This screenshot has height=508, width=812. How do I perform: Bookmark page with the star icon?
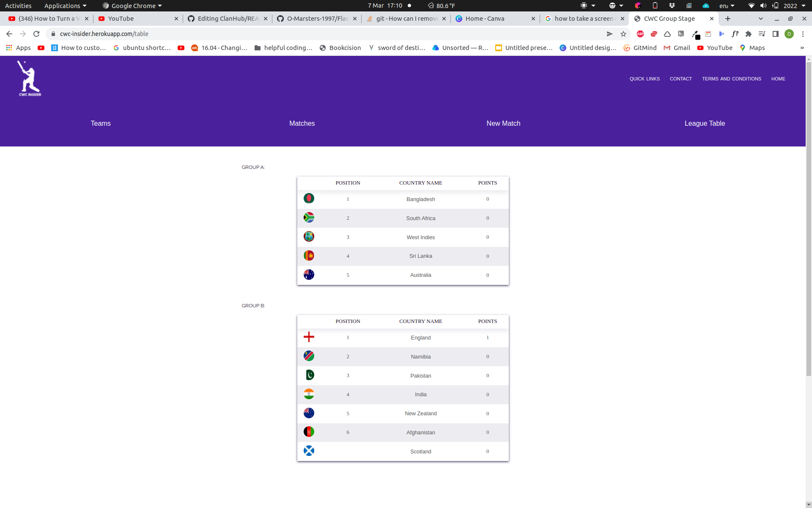pos(623,34)
